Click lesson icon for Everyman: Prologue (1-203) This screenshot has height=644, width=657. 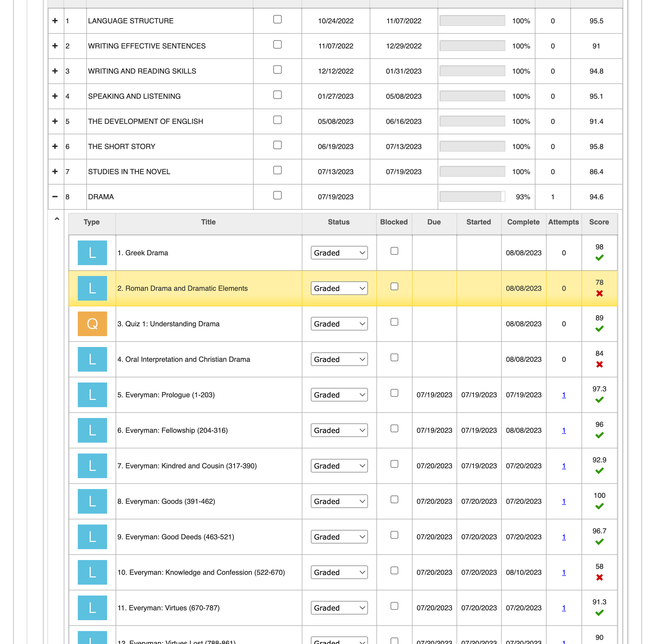point(92,395)
